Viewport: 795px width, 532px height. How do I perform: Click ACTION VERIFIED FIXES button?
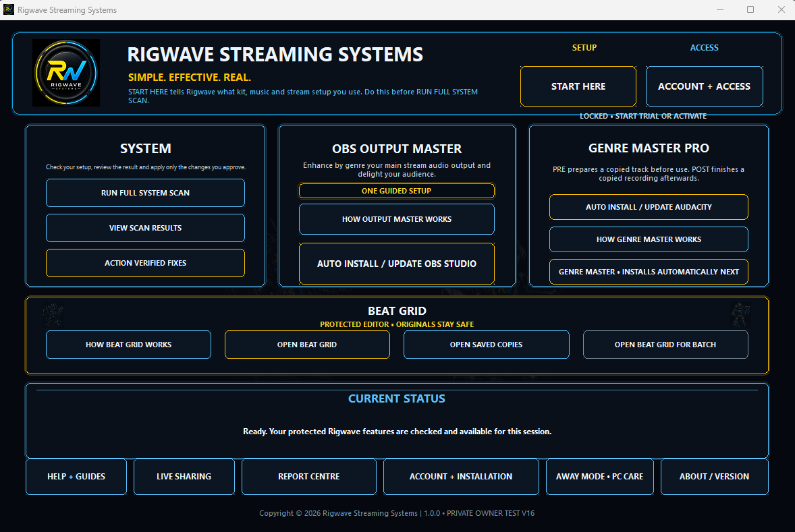pos(146,263)
